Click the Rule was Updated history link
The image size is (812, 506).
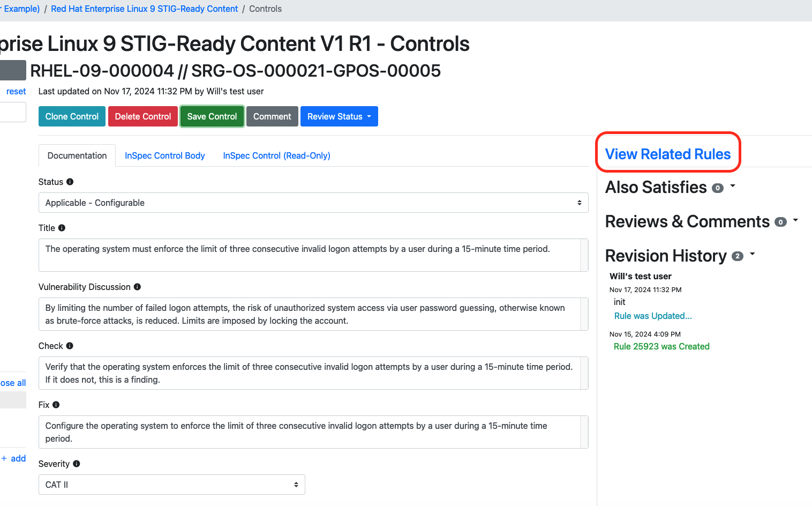[652, 316]
